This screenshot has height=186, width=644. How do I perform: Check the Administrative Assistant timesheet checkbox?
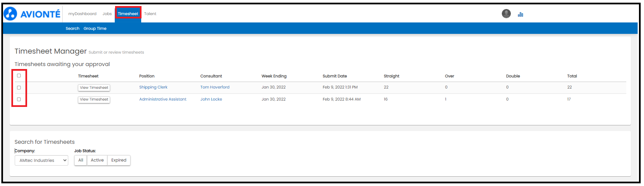point(19,99)
